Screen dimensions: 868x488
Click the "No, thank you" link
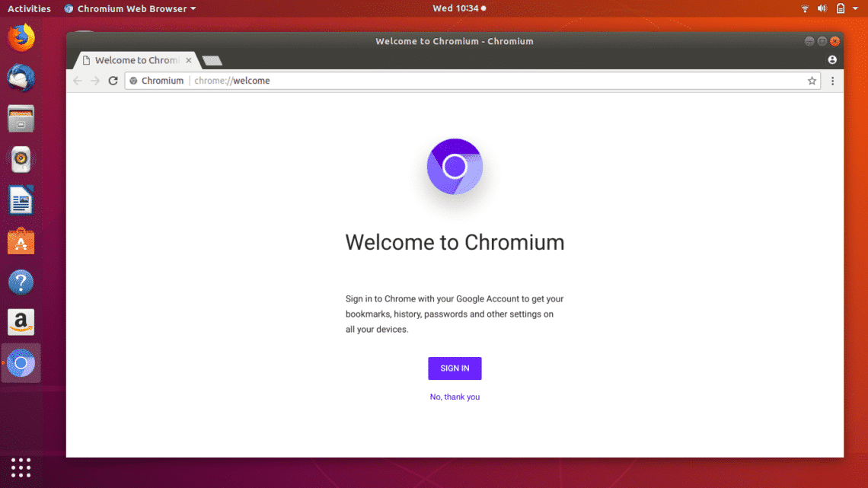coord(455,397)
